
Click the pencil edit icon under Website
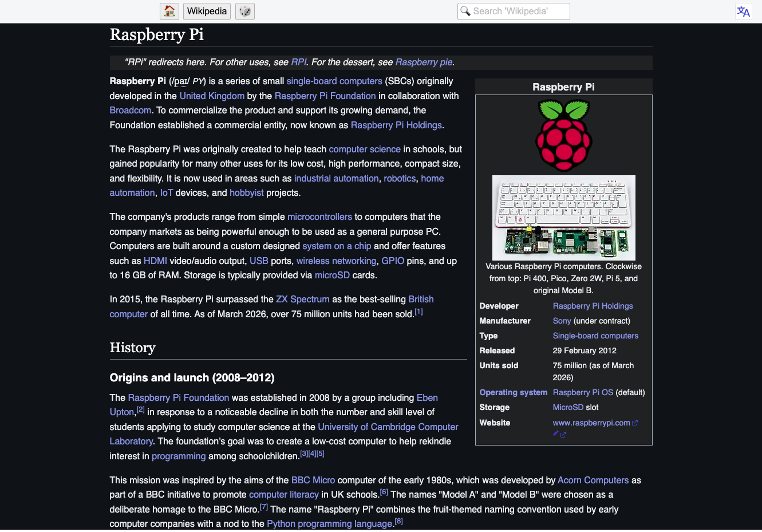[556, 434]
